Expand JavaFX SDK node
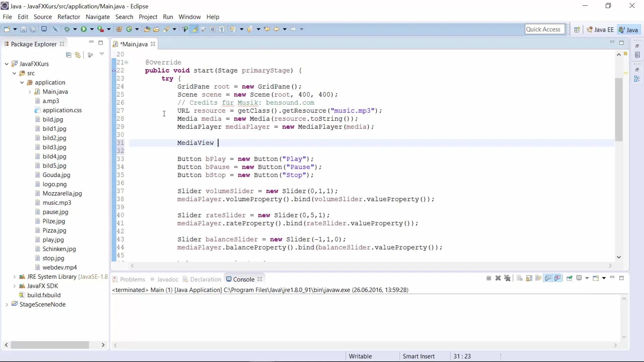644x362 pixels. coord(14,286)
